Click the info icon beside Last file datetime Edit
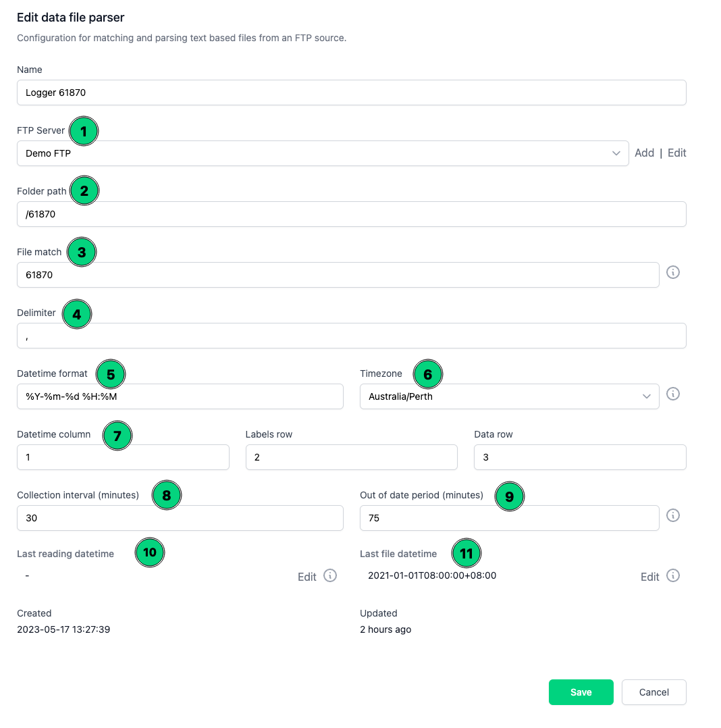 [x=673, y=576]
